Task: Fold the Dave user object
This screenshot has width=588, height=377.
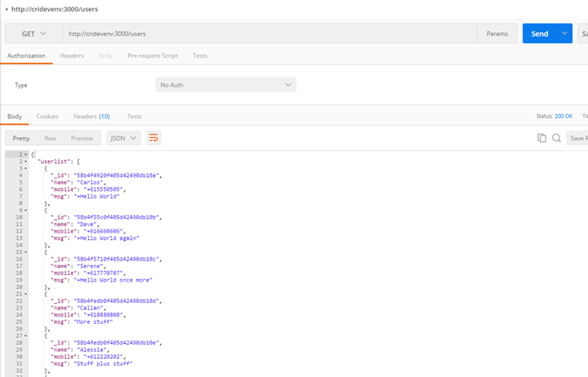Action: pyautogui.click(x=26, y=210)
